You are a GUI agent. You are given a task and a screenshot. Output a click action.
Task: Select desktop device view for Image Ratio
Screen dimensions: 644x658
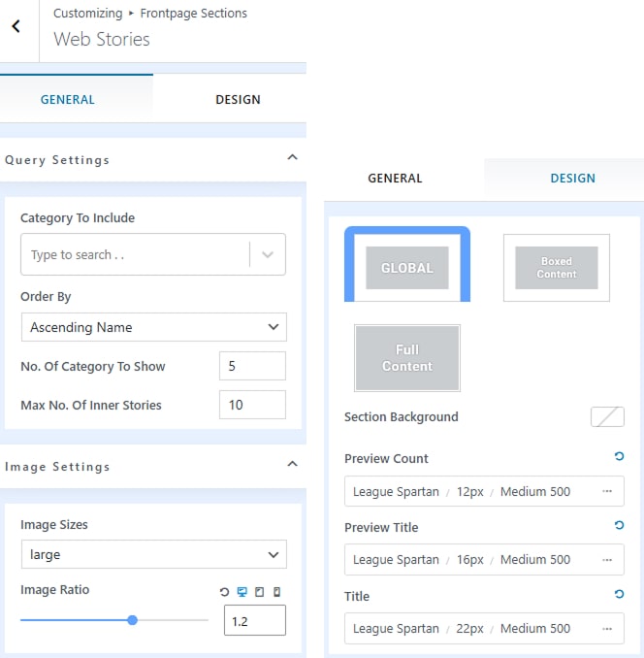(x=241, y=591)
